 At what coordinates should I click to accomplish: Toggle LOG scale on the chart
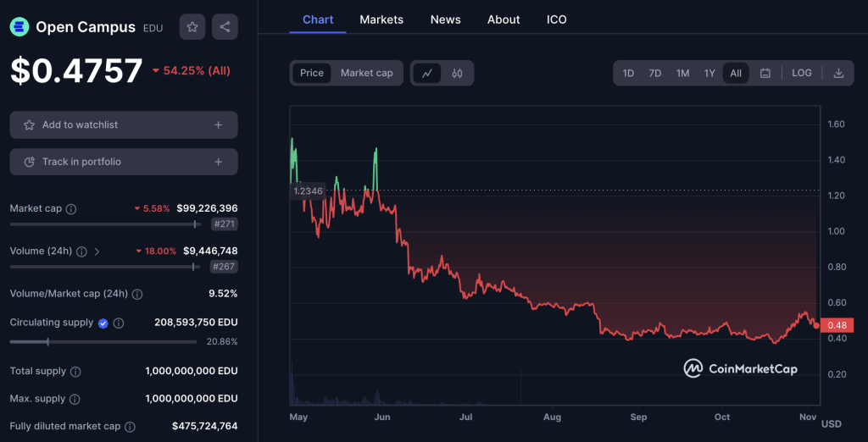click(x=802, y=73)
